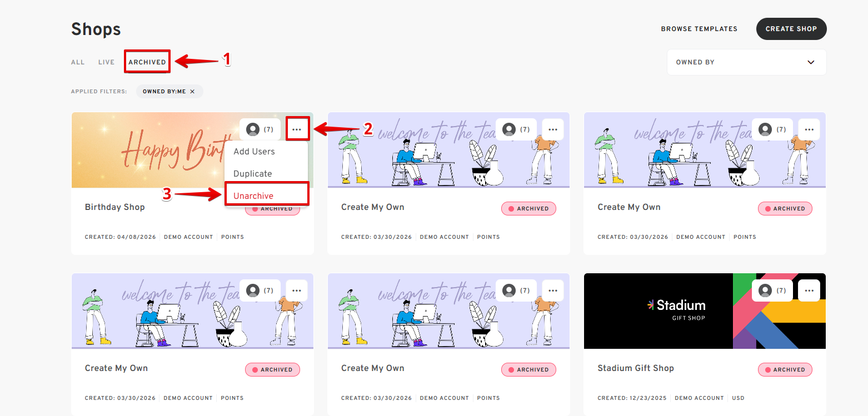This screenshot has height=416, width=868.
Task: Select Add Users in the context menu
Action: click(x=254, y=152)
